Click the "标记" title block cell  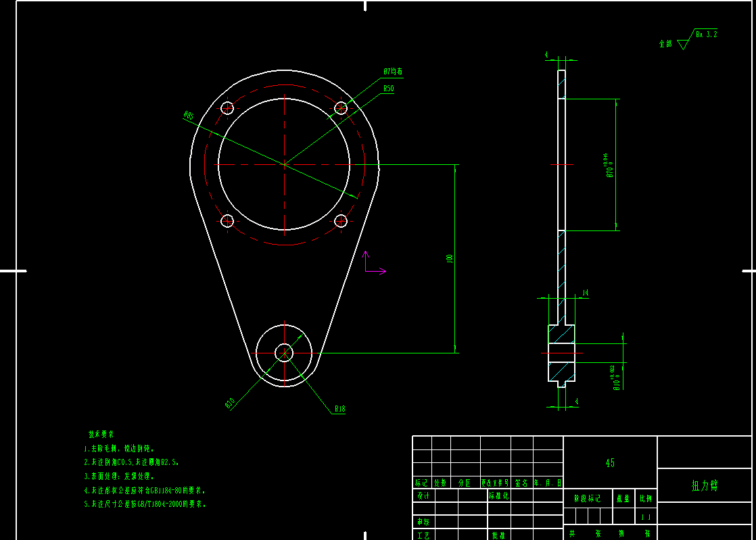(421, 483)
